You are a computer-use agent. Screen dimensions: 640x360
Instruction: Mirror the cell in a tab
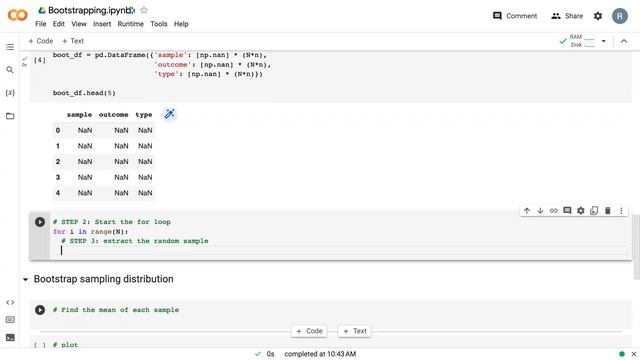click(x=594, y=211)
